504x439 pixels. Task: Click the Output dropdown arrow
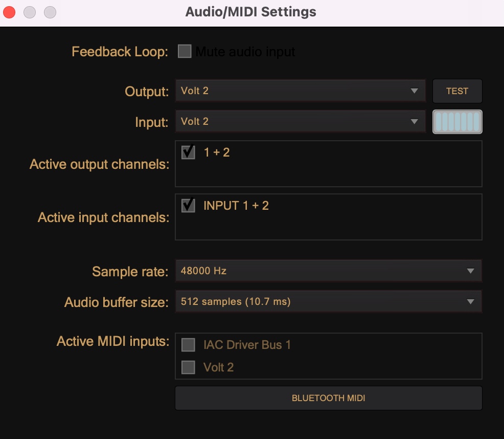pyautogui.click(x=415, y=91)
